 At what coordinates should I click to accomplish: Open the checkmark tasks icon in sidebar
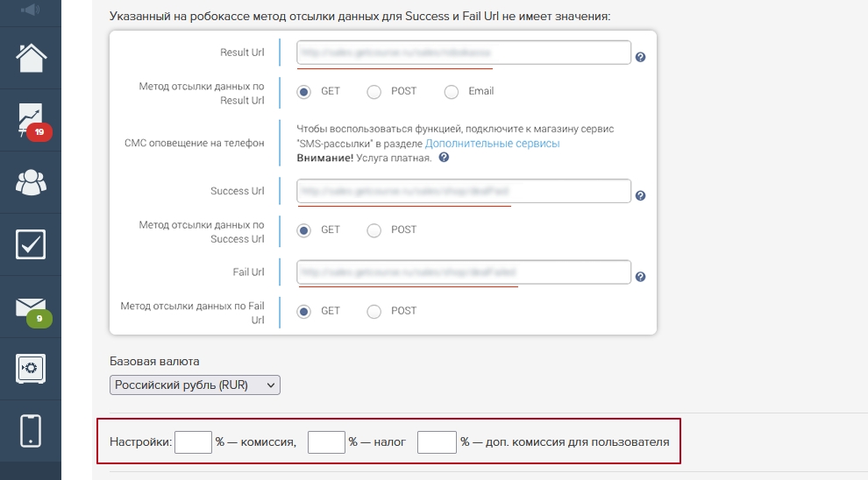point(31,244)
